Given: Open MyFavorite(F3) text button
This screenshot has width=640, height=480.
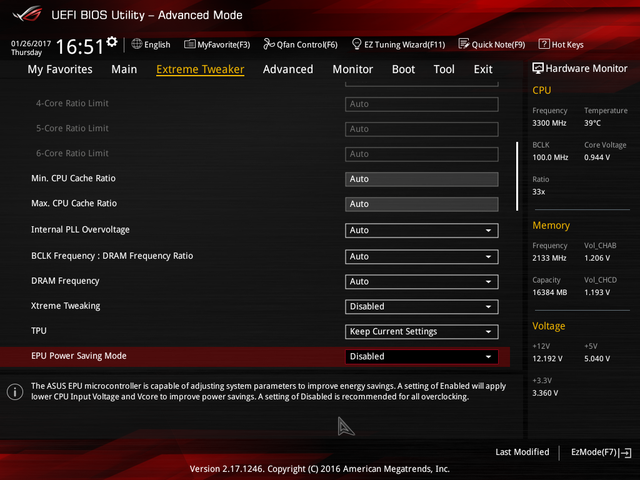Looking at the screenshot, I should click(x=224, y=44).
